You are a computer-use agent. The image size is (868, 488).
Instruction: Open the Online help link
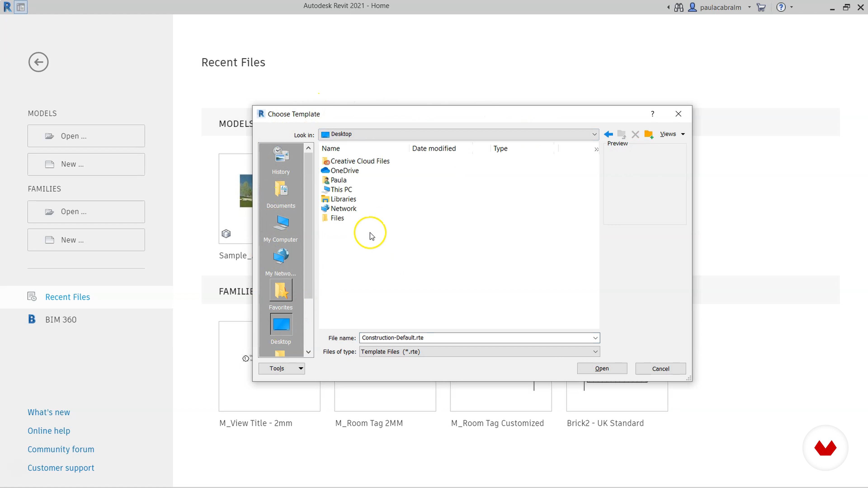pyautogui.click(x=49, y=431)
